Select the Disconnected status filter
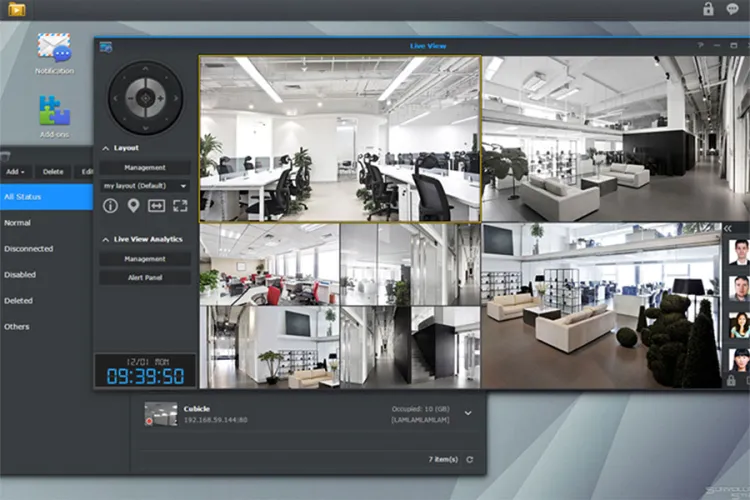The height and width of the screenshot is (500, 750). (29, 249)
